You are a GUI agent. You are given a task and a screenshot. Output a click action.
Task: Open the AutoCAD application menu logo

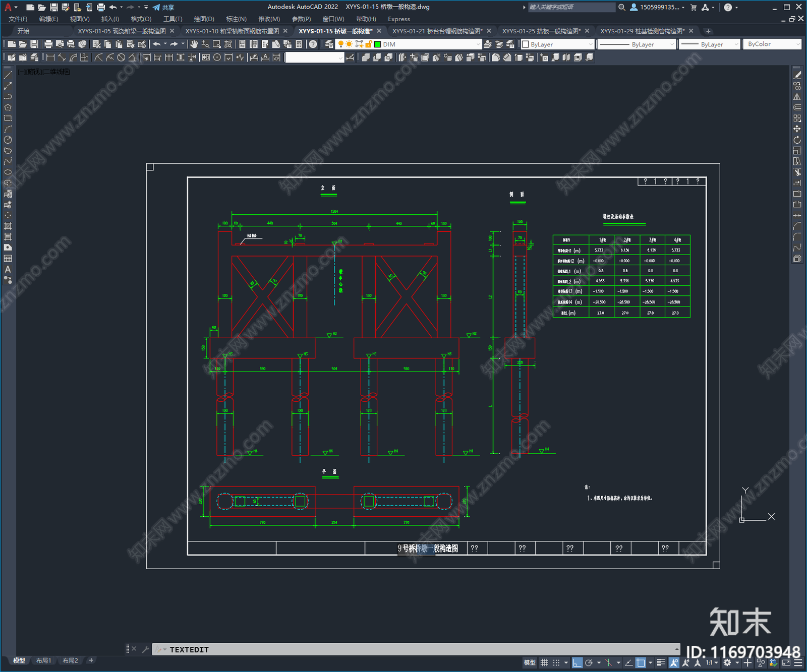tap(8, 7)
